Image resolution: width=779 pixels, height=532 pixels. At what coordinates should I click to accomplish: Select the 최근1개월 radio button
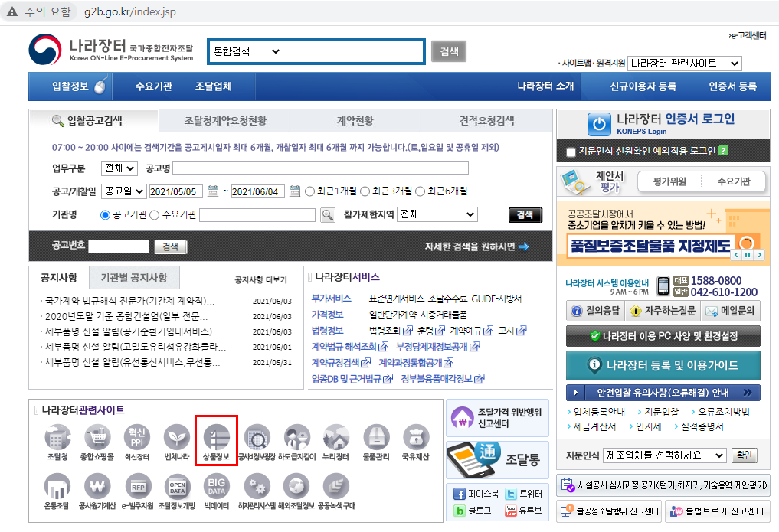[310, 191]
